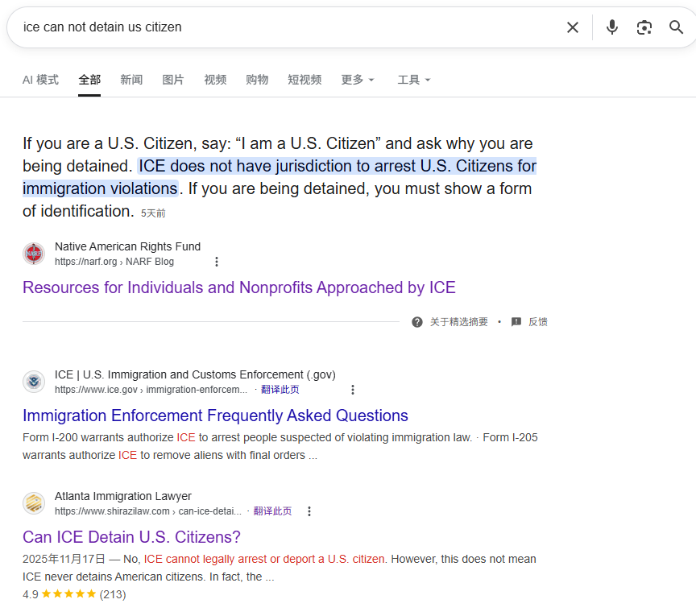Click the 反馈 link
This screenshot has height=616, width=696.
coord(538,322)
